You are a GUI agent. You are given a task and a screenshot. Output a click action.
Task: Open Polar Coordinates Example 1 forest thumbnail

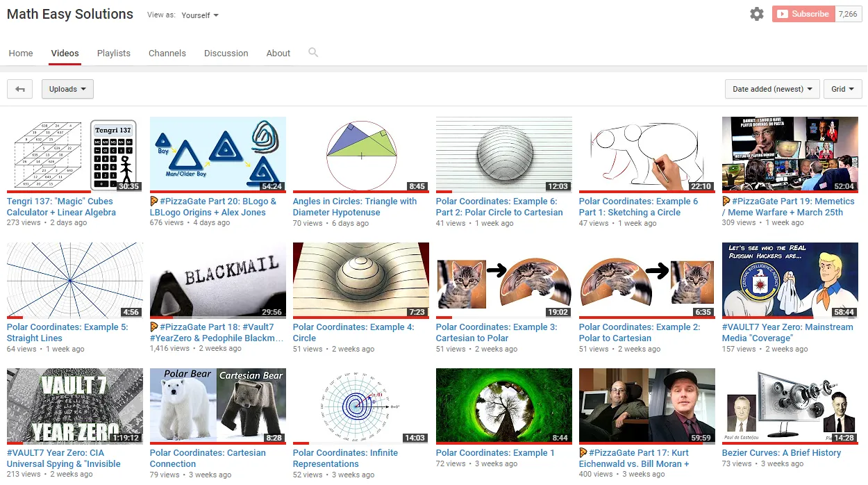click(x=504, y=406)
